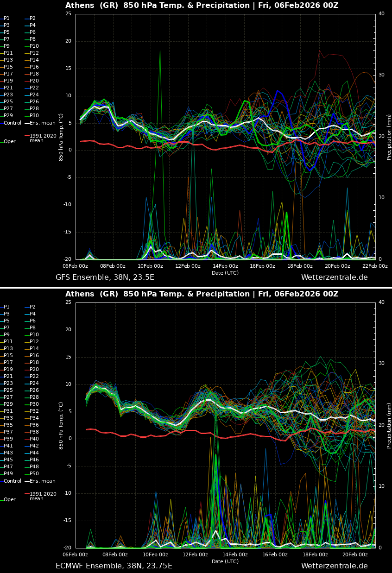Viewport: 392px width, 573px height.
Task: Open Wetterzentrale.de link below the ECMWF chart
Action: point(334,566)
